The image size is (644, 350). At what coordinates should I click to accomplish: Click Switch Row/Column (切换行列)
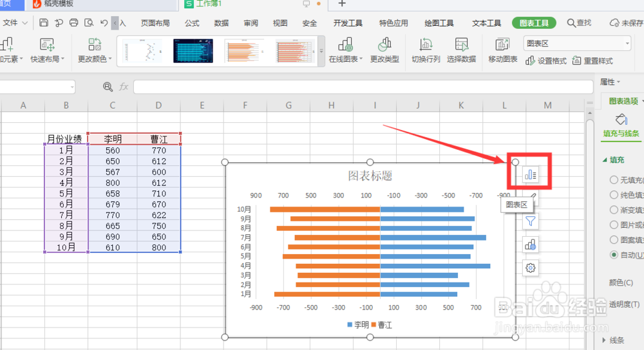pyautogui.click(x=426, y=50)
